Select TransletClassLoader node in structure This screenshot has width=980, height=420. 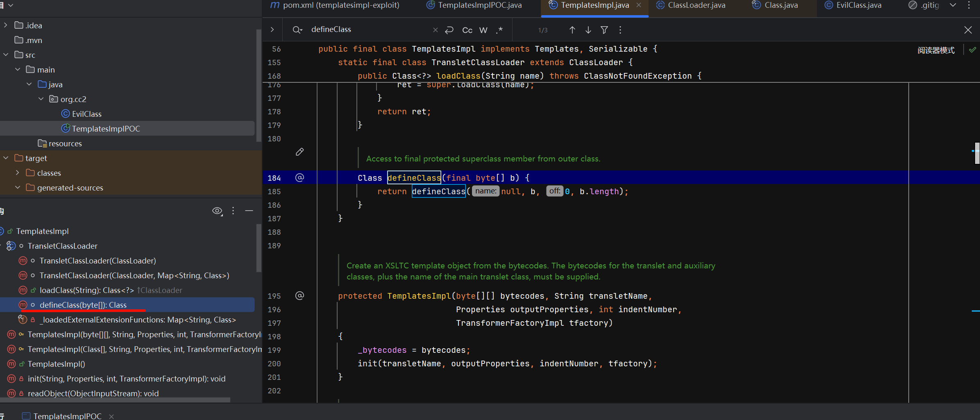click(x=62, y=246)
